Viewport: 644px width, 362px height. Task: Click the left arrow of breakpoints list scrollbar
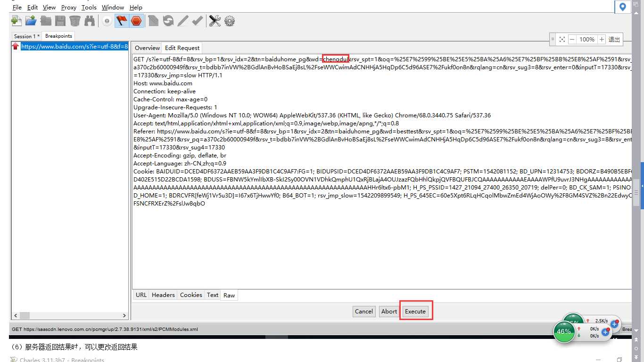16,316
